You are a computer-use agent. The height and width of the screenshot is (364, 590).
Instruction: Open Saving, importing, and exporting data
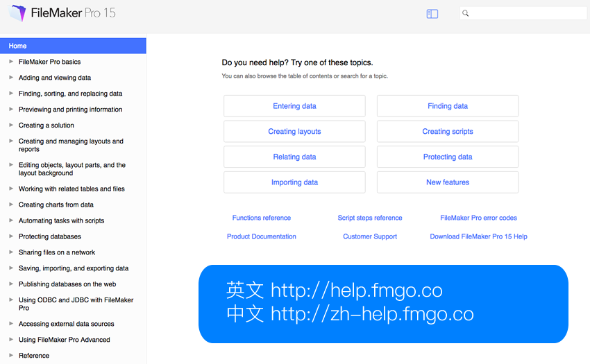click(x=74, y=268)
